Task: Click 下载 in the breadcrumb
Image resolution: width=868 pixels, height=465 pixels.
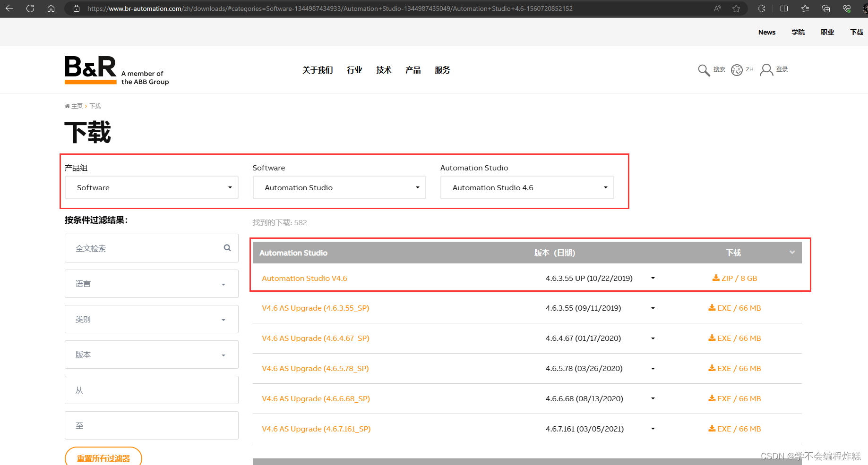Action: [x=95, y=106]
